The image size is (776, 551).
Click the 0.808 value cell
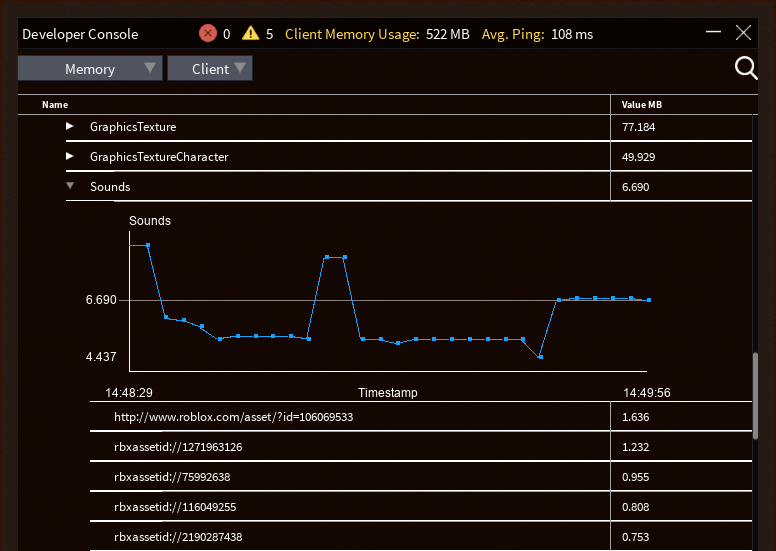pyautogui.click(x=635, y=507)
